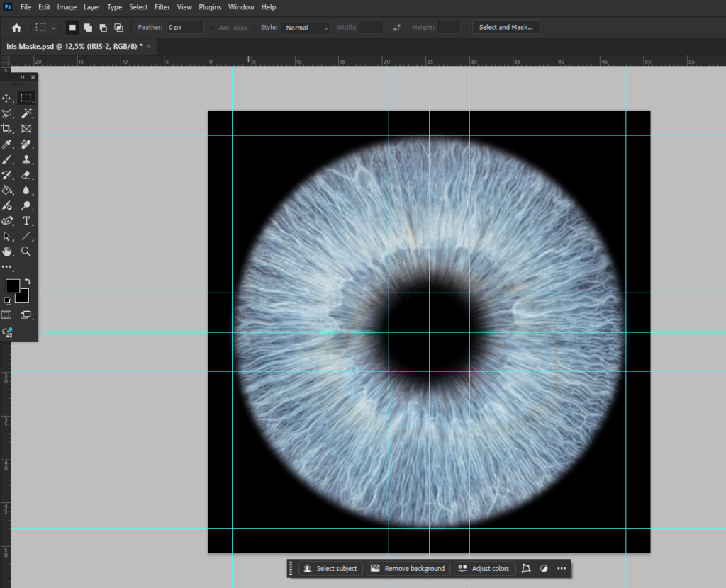
Task: Select the Eraser tool
Action: click(26, 174)
